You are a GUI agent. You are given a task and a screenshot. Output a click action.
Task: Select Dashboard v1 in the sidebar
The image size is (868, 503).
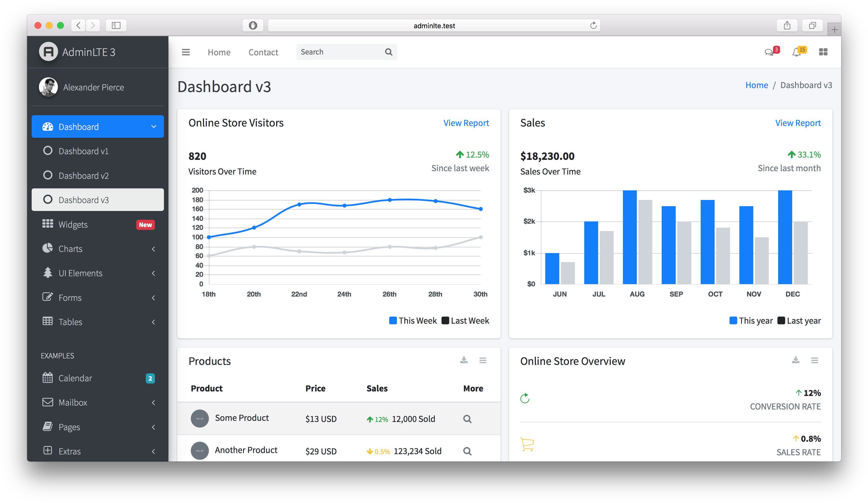[84, 151]
